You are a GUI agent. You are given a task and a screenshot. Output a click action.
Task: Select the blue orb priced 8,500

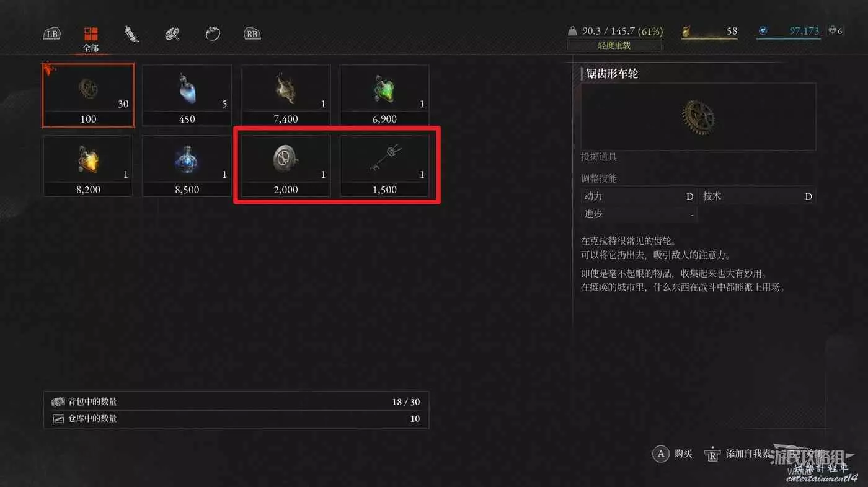point(187,166)
